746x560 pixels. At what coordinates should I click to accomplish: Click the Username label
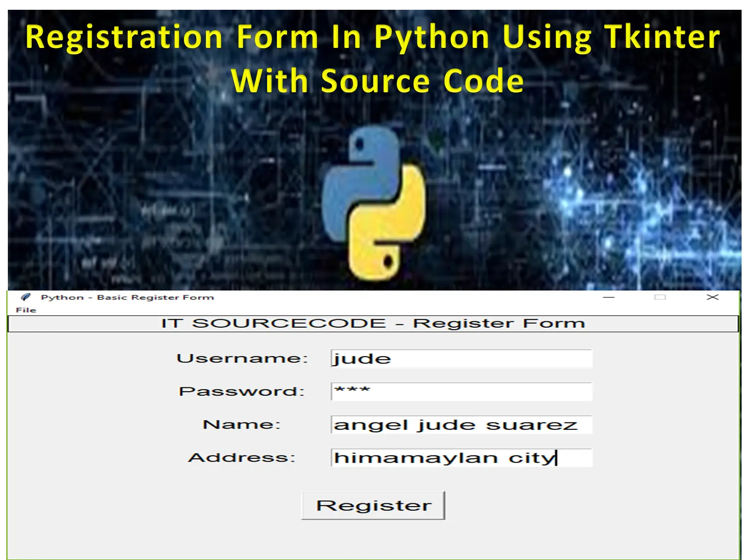(242, 358)
